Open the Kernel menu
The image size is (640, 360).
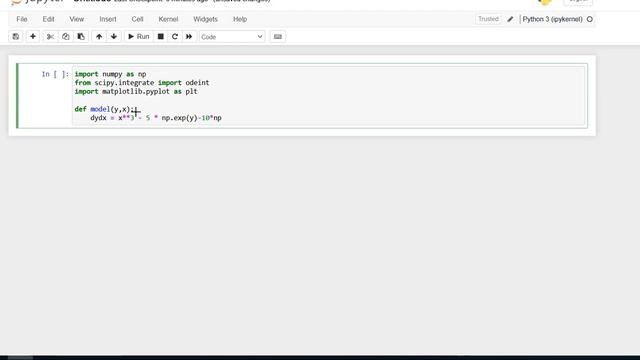[x=168, y=19]
